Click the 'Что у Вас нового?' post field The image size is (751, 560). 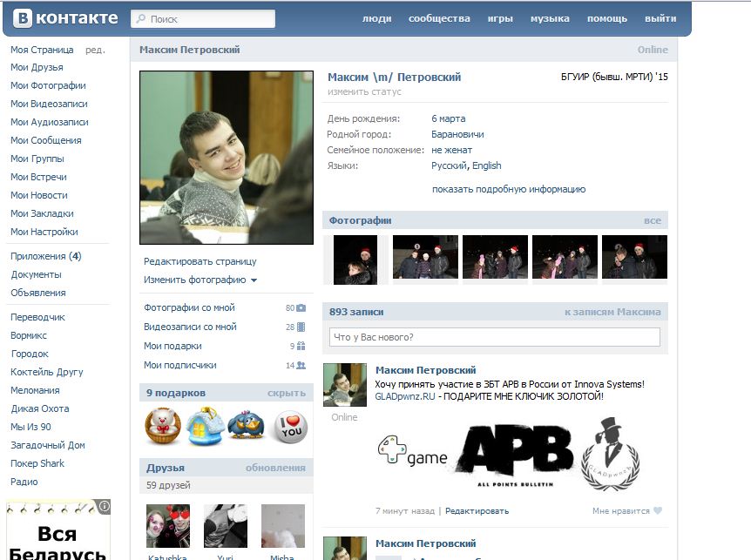(494, 337)
